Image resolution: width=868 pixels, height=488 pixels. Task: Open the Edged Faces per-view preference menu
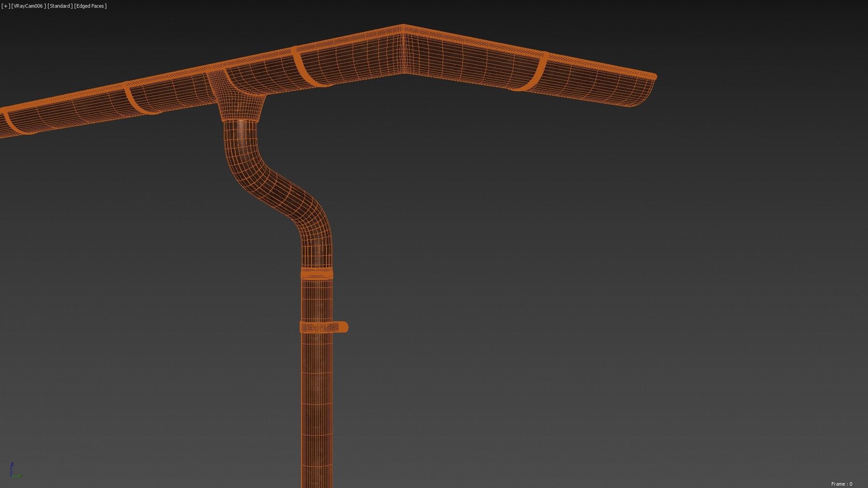(89, 6)
